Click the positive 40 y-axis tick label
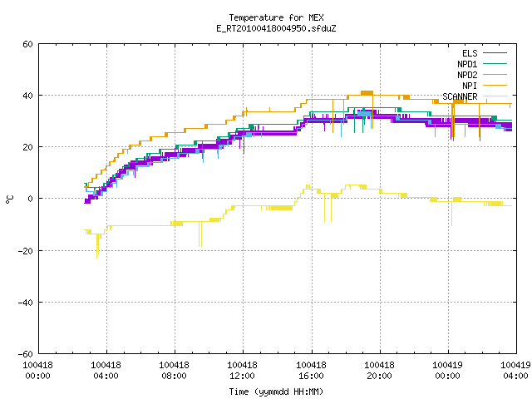Image resolution: width=532 pixels, height=399 pixels. (27, 96)
